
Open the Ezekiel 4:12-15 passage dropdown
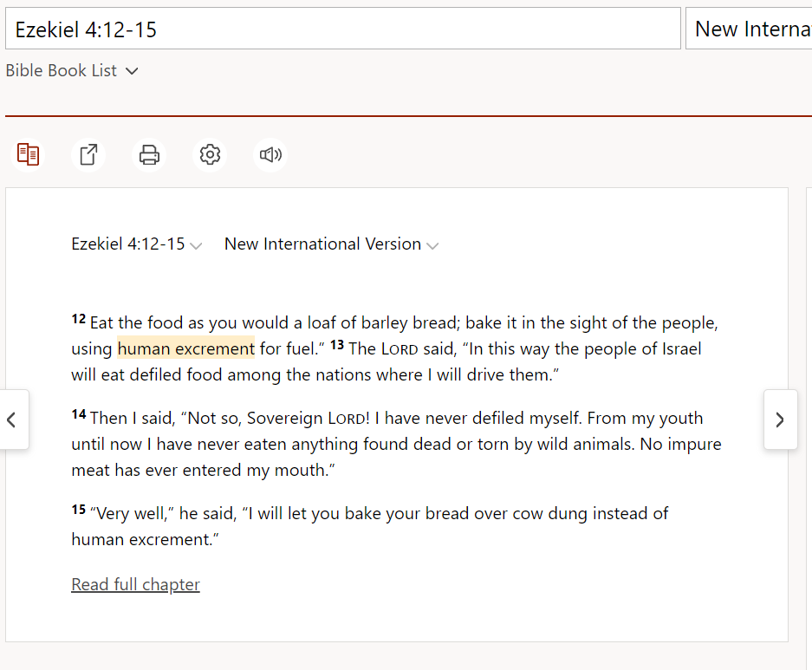137,244
